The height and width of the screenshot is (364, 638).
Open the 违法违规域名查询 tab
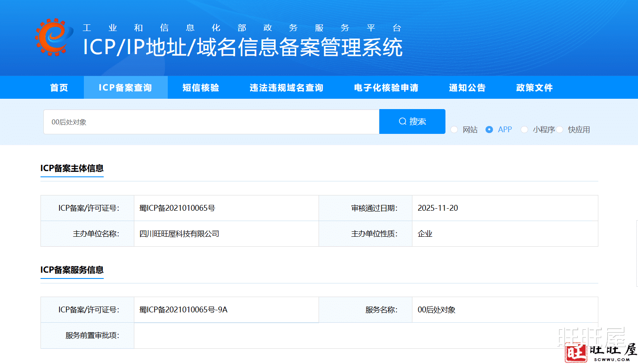pos(286,88)
